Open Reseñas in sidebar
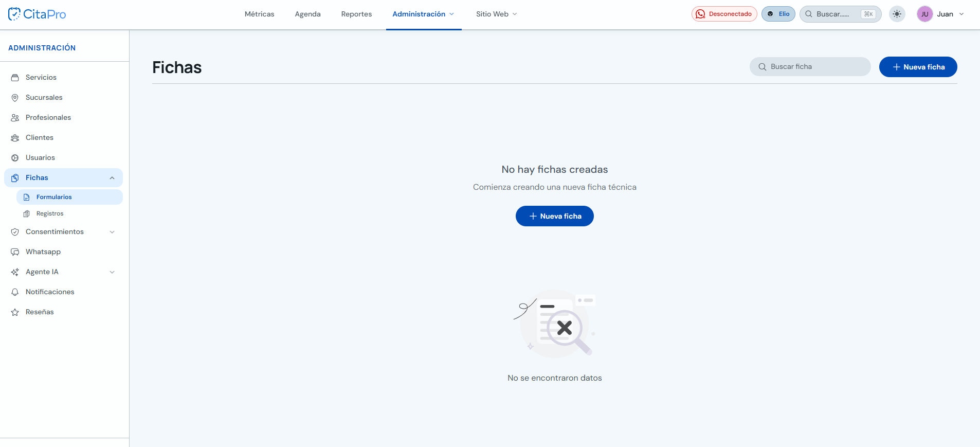This screenshot has width=980, height=447. click(x=63, y=312)
